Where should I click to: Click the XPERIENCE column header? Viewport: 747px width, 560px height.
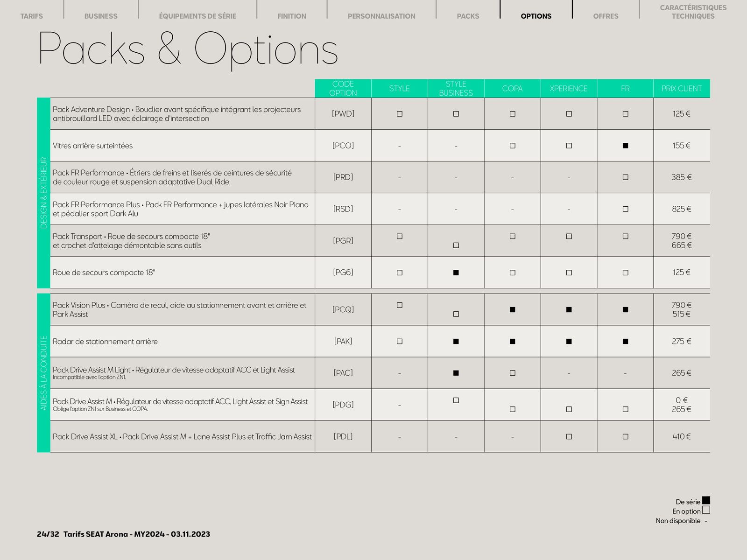pyautogui.click(x=569, y=88)
